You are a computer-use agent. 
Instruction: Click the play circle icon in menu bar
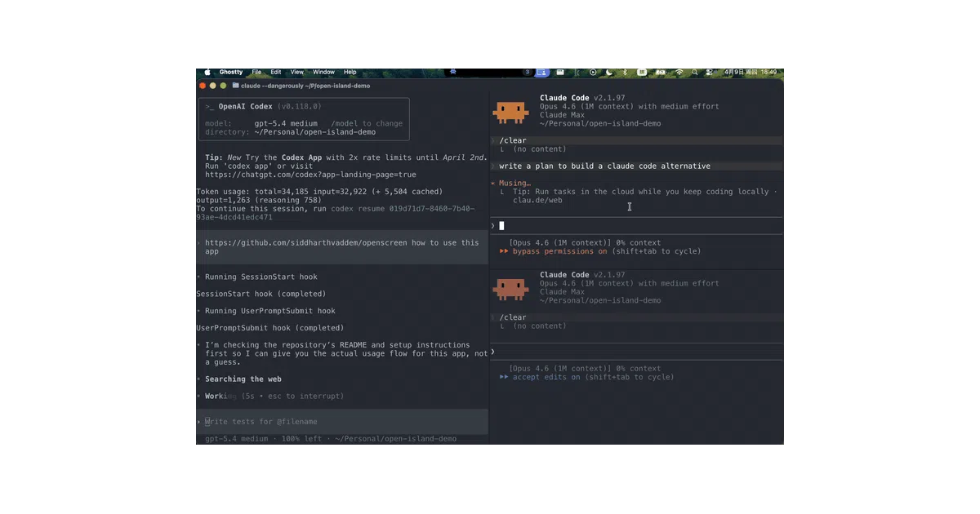coord(593,72)
